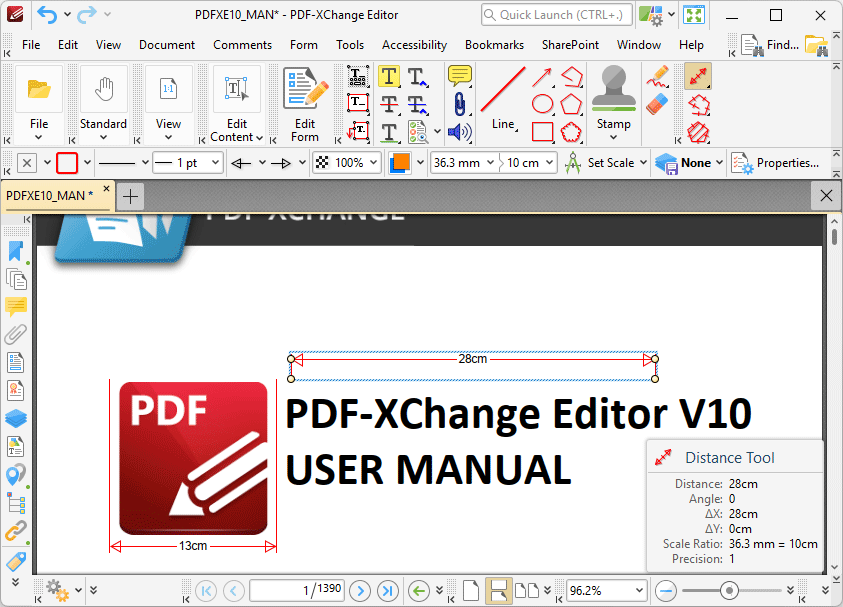Open the Bookmarks menu
Screen dimensions: 843x607
coord(494,45)
